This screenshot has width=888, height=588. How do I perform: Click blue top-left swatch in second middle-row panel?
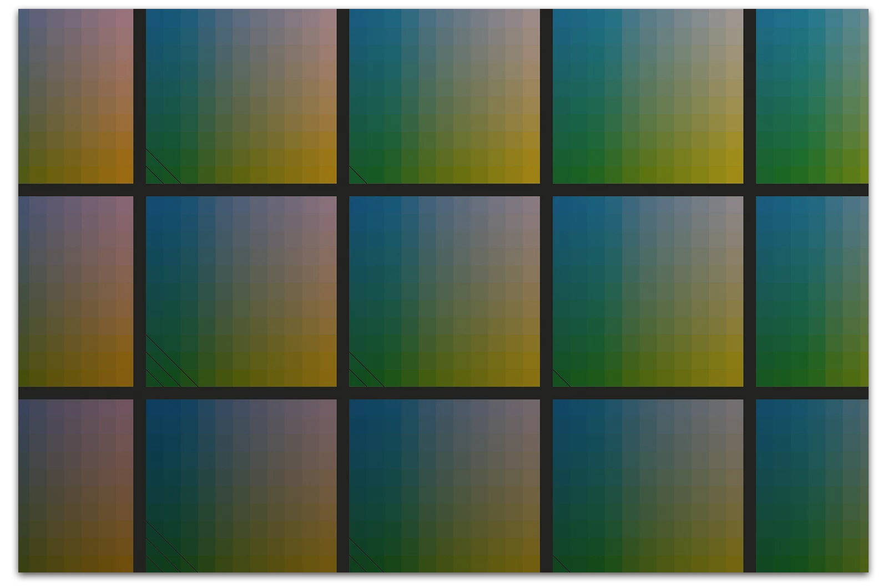[154, 204]
